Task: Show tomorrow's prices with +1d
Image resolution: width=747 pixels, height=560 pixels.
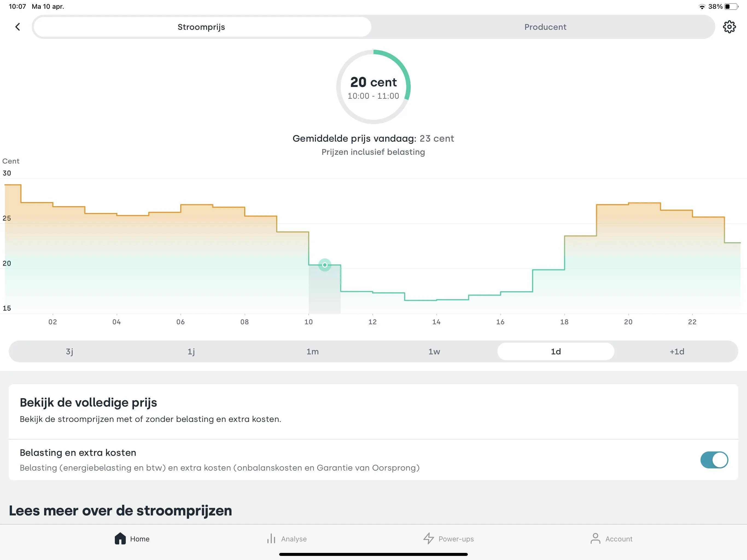Action: [x=677, y=352]
